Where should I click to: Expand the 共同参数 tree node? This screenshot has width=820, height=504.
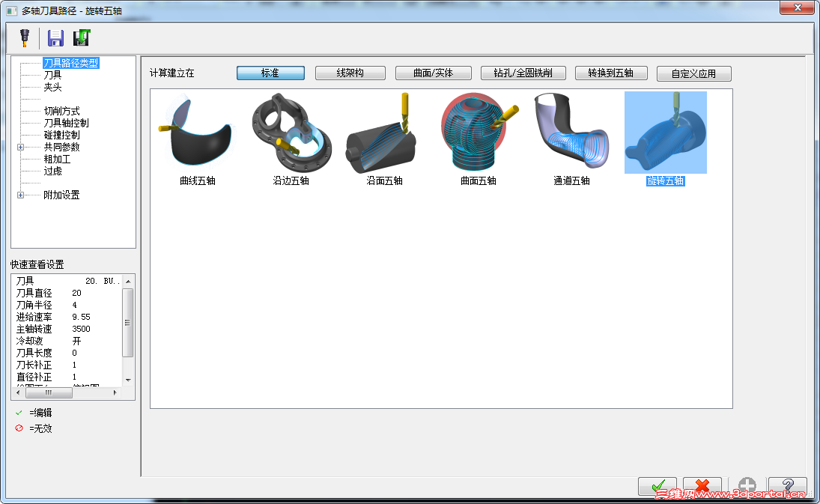(20, 148)
